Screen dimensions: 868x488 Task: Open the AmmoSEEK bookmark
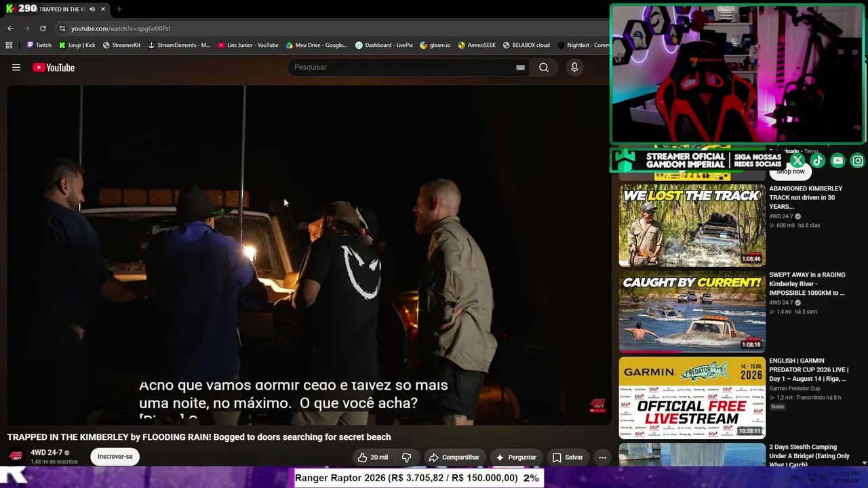pos(477,45)
